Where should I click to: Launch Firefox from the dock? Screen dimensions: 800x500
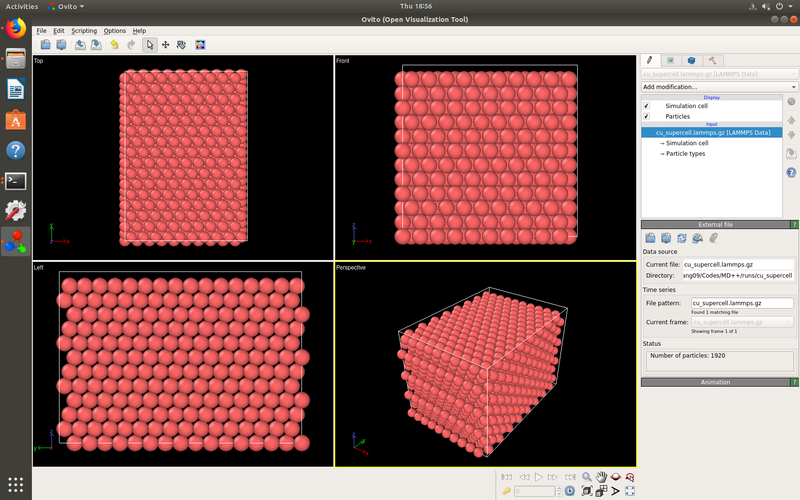(16, 28)
